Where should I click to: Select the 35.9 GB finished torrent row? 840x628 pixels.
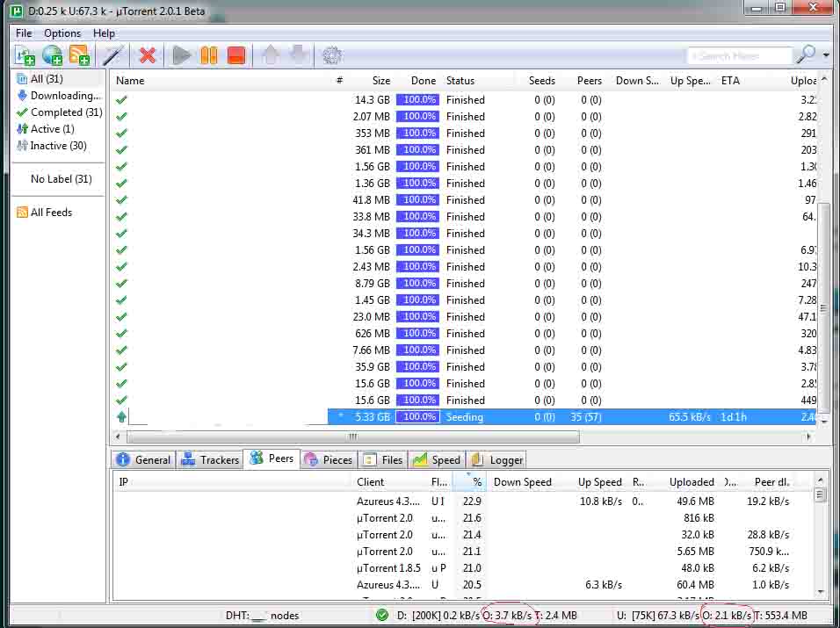(x=465, y=367)
